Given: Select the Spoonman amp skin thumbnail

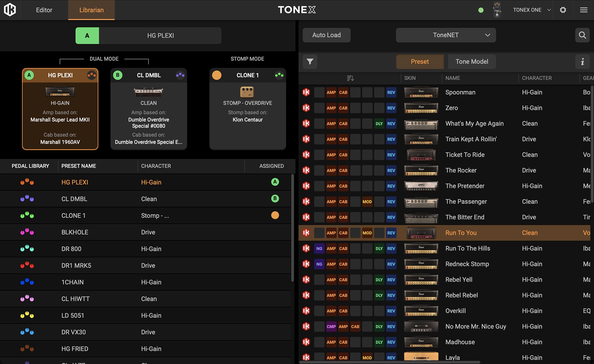Looking at the screenshot, I should tap(421, 92).
